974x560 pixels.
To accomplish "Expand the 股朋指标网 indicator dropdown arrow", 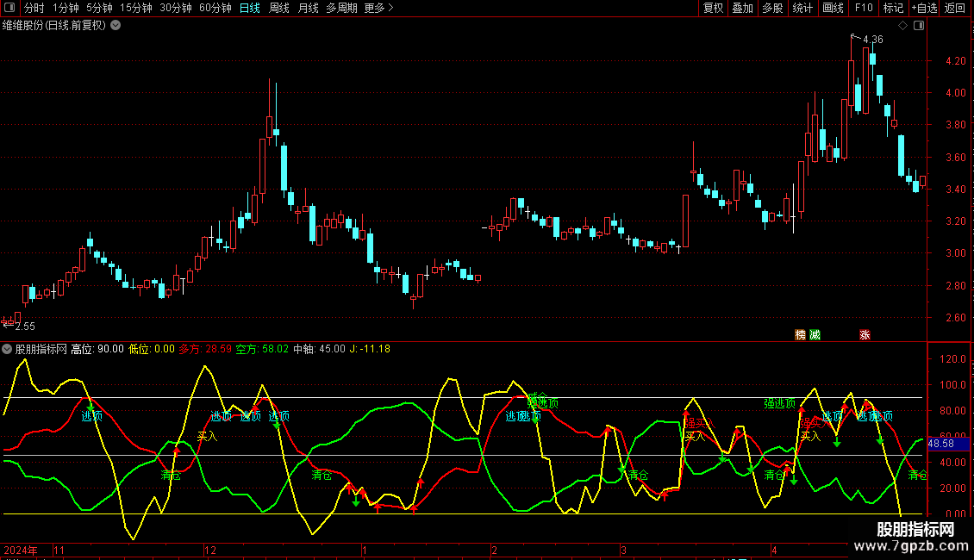I will coord(8,349).
